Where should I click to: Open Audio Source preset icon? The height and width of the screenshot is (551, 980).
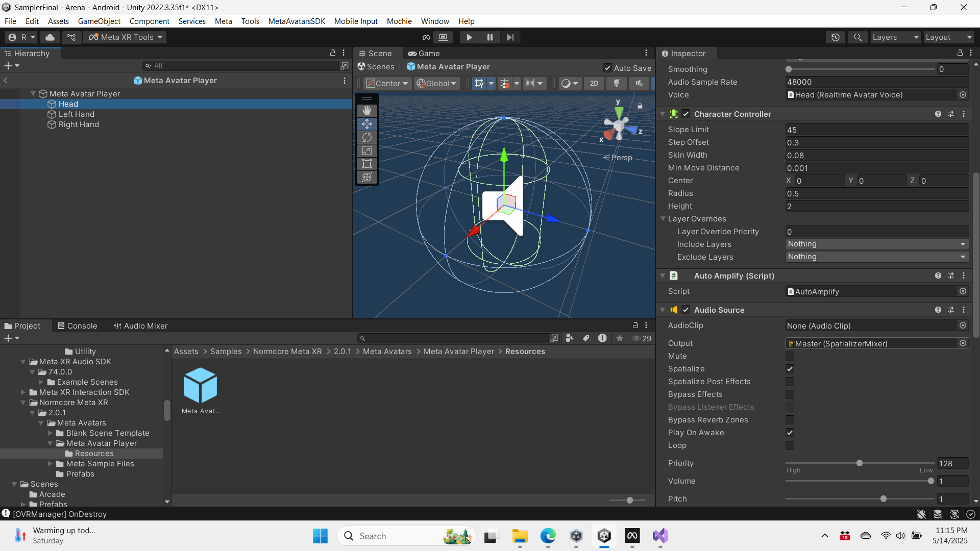[x=950, y=310]
